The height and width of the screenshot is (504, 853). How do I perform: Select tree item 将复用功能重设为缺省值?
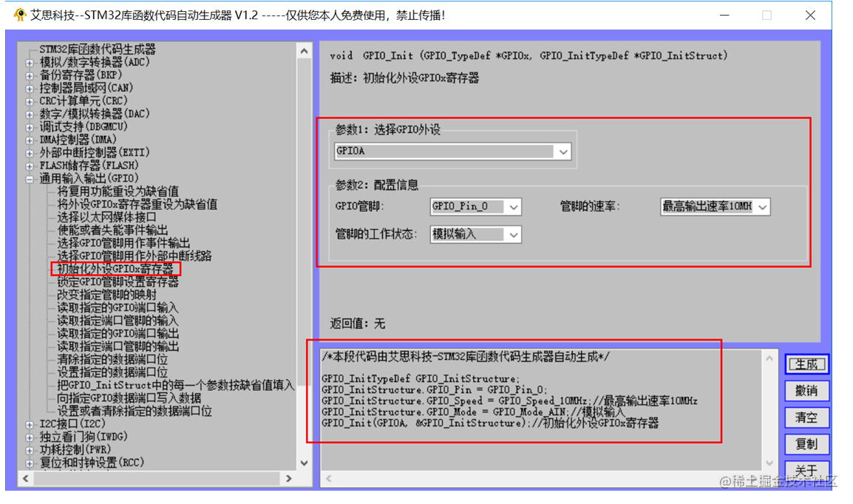coord(118,191)
